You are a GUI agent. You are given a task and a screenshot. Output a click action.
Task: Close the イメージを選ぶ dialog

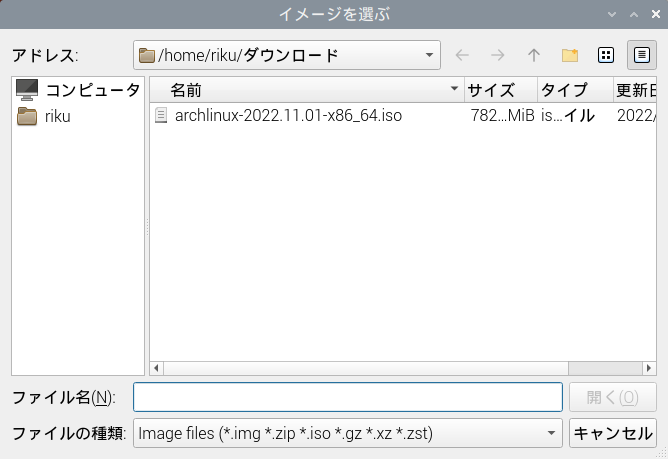coord(656,14)
